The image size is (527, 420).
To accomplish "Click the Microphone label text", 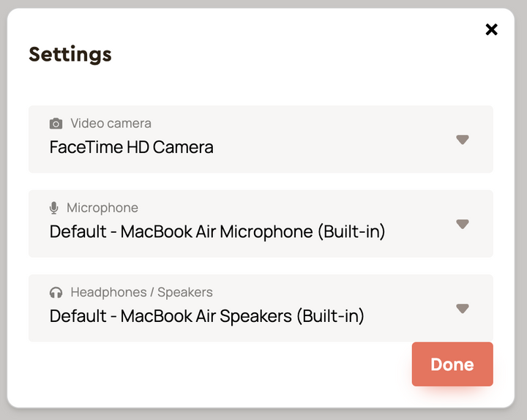I will [x=102, y=208].
